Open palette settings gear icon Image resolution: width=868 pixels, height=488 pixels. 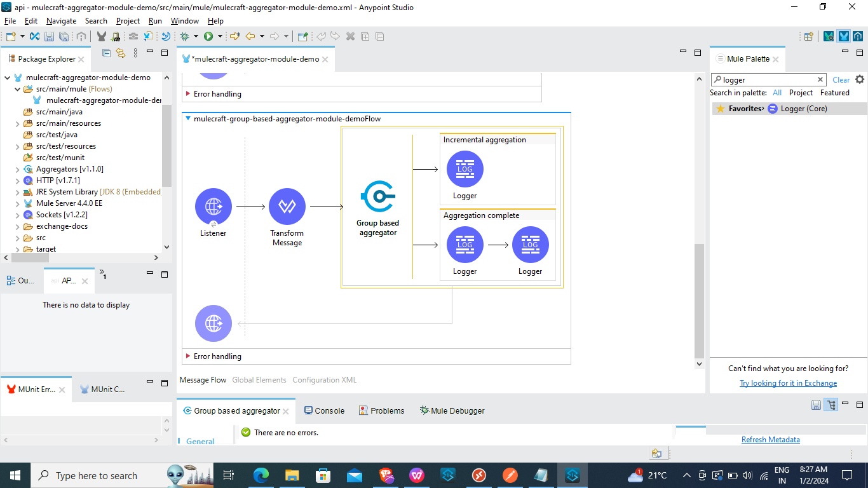860,79
